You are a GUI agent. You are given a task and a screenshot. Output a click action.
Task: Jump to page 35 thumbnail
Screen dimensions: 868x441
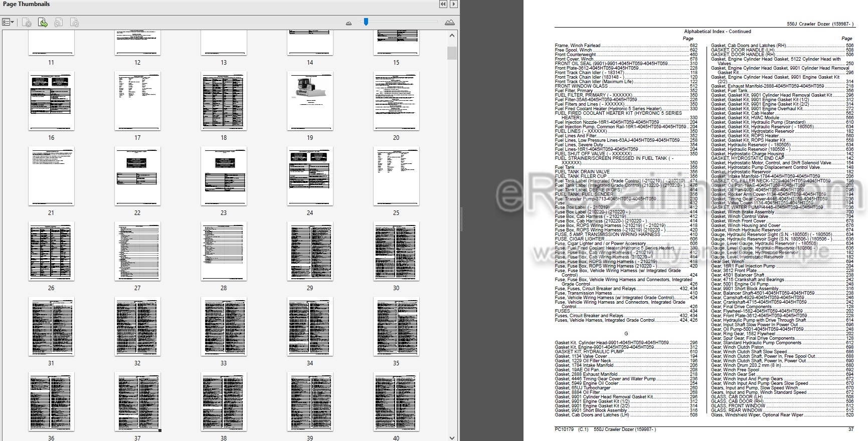click(396, 326)
